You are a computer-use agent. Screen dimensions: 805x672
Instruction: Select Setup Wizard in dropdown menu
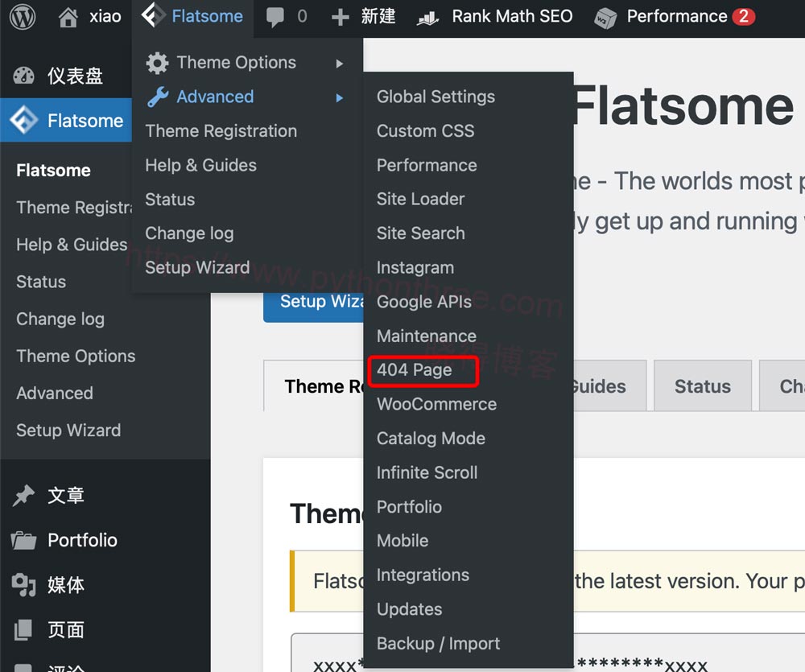pos(197,267)
